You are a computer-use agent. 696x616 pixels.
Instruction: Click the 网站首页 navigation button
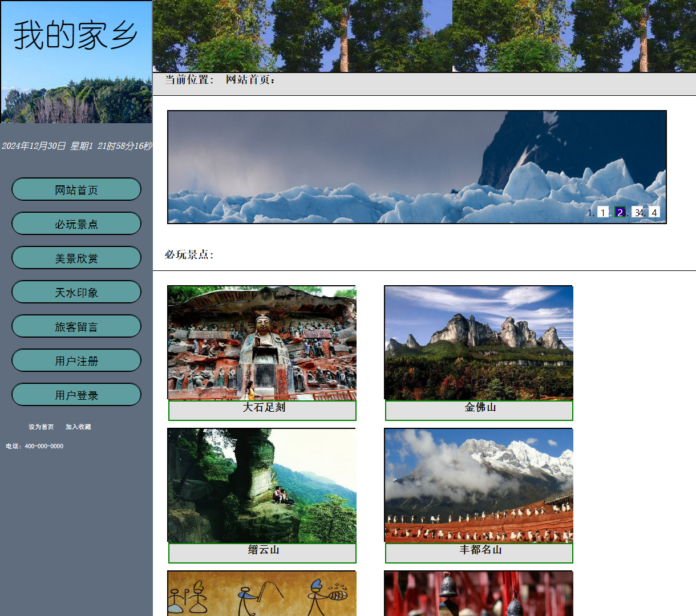[76, 189]
